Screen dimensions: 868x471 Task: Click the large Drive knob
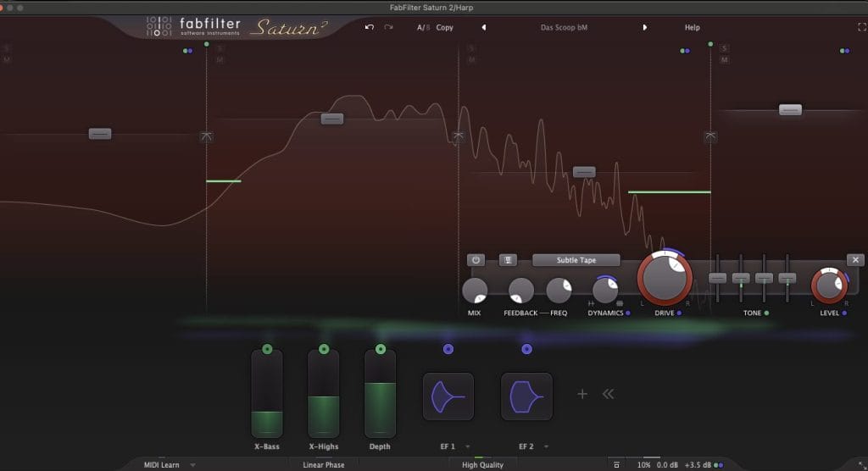click(665, 278)
